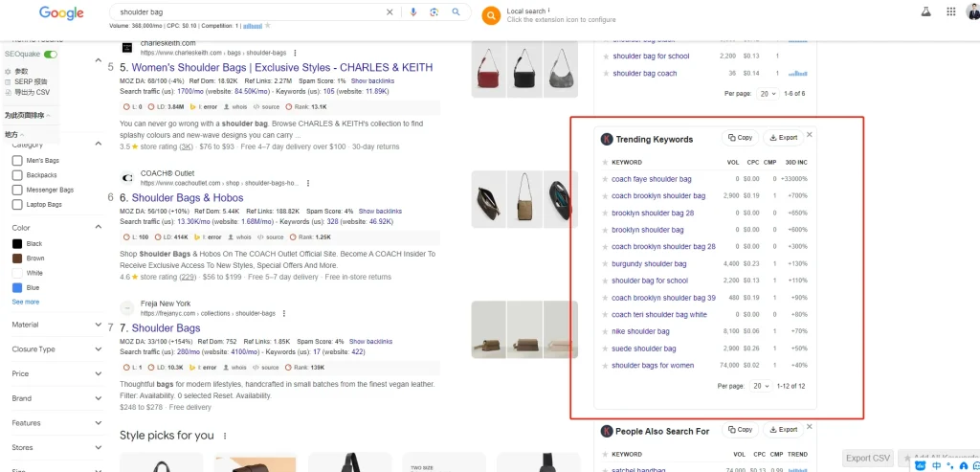The image size is (980, 472).
Task: Toggle the SEOquake switch off
Action: tap(51, 55)
